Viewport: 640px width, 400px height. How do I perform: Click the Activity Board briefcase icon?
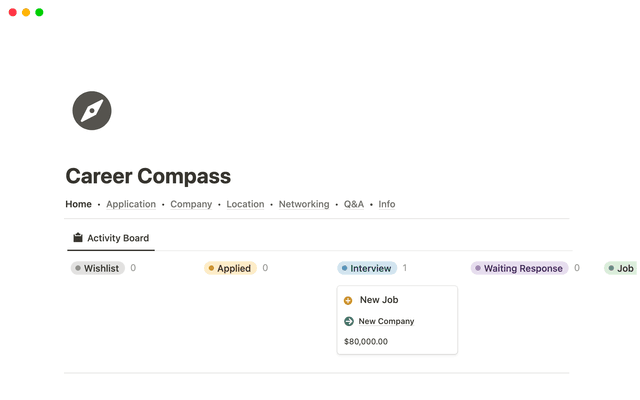(78, 238)
